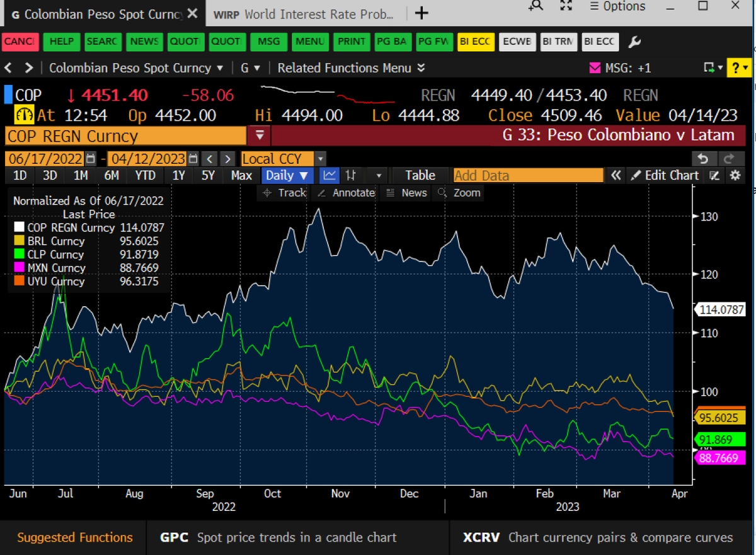
Task: Go back with the left navigation arrow
Action: 9,67
